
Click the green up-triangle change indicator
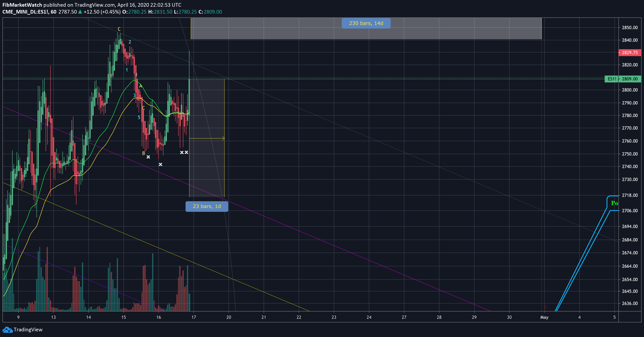pos(80,12)
